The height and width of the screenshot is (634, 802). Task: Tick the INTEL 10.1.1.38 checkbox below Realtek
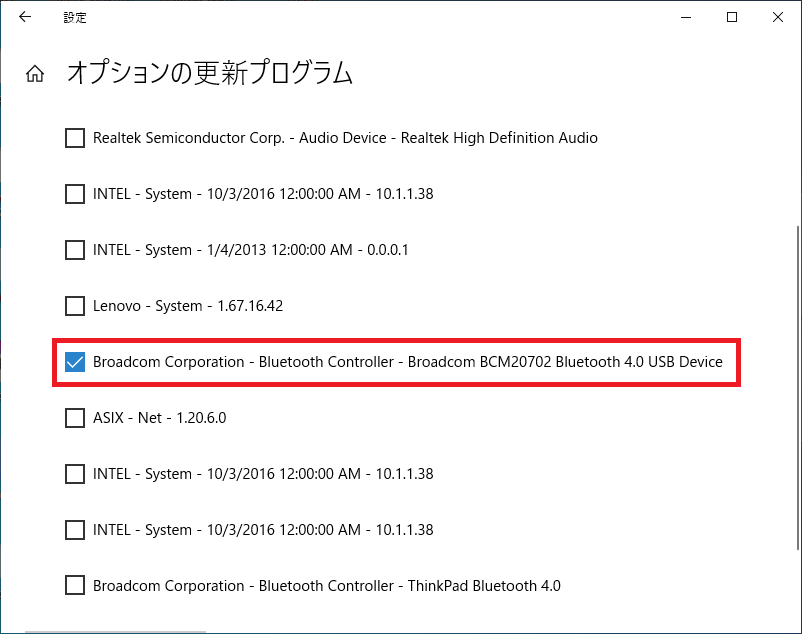click(75, 194)
